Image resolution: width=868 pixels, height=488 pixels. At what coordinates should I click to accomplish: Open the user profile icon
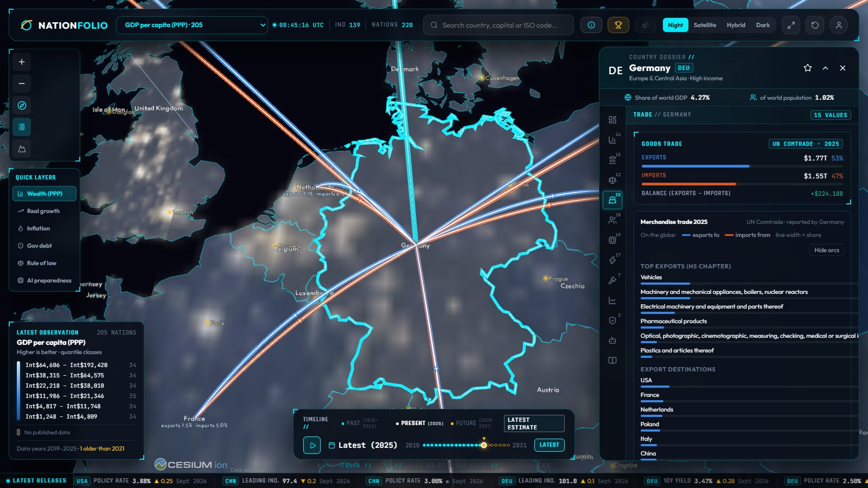coord(839,25)
